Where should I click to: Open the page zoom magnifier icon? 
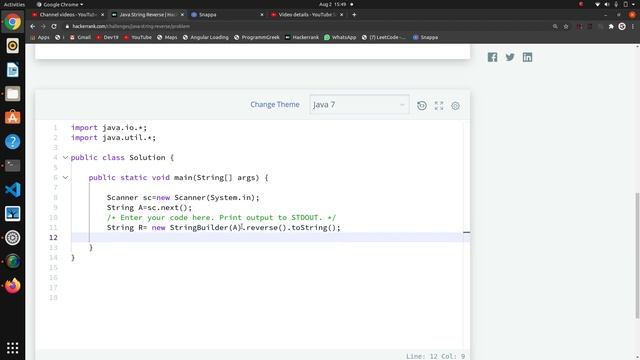tap(555, 27)
